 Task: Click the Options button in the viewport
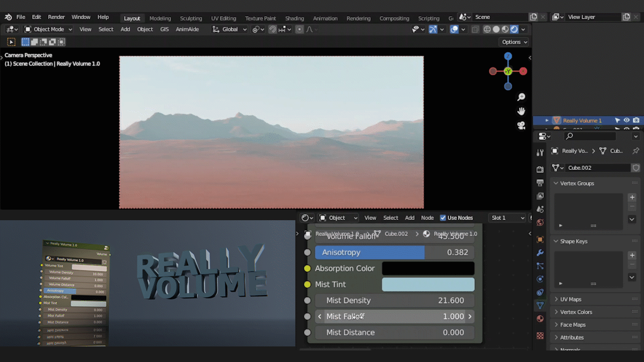[x=513, y=42]
